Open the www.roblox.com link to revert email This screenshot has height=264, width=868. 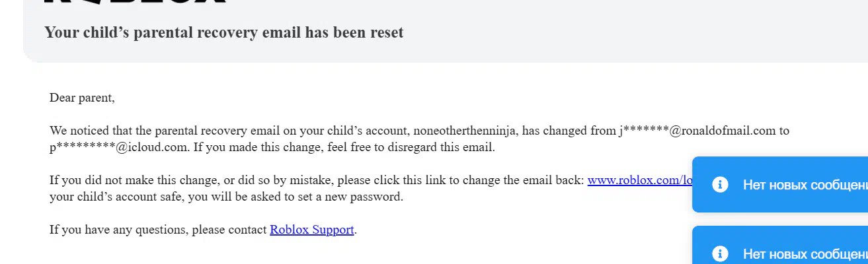click(x=639, y=180)
